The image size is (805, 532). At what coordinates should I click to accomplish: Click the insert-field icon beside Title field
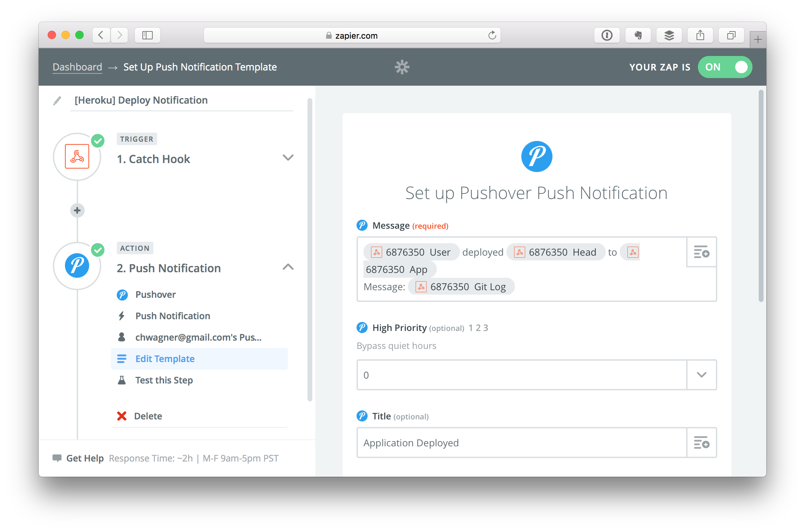[701, 443]
